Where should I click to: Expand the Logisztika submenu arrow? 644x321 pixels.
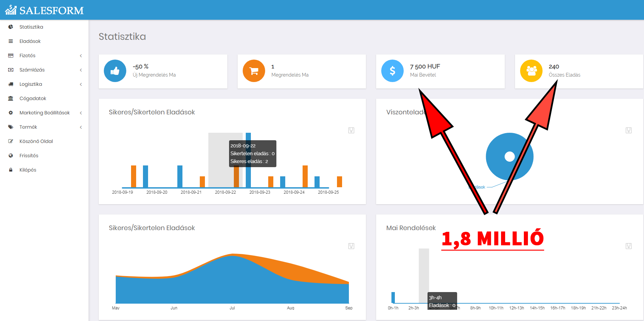(x=81, y=84)
